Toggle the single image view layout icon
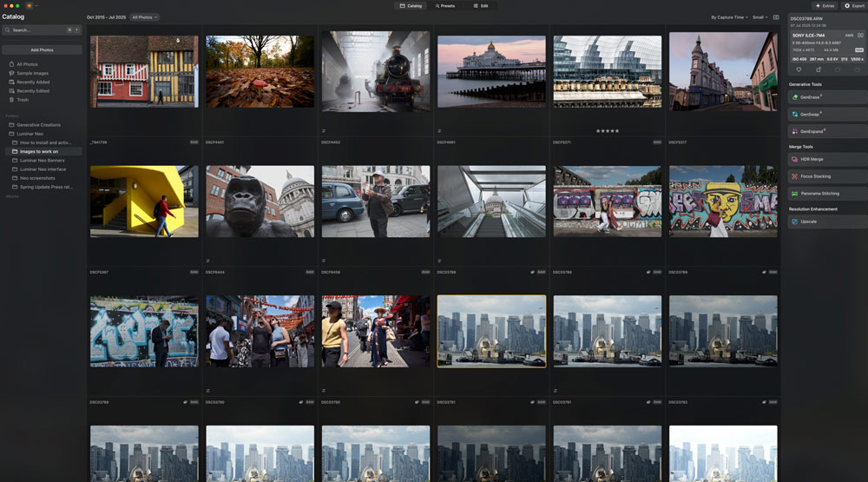This screenshot has height=482, width=868. tap(776, 17)
